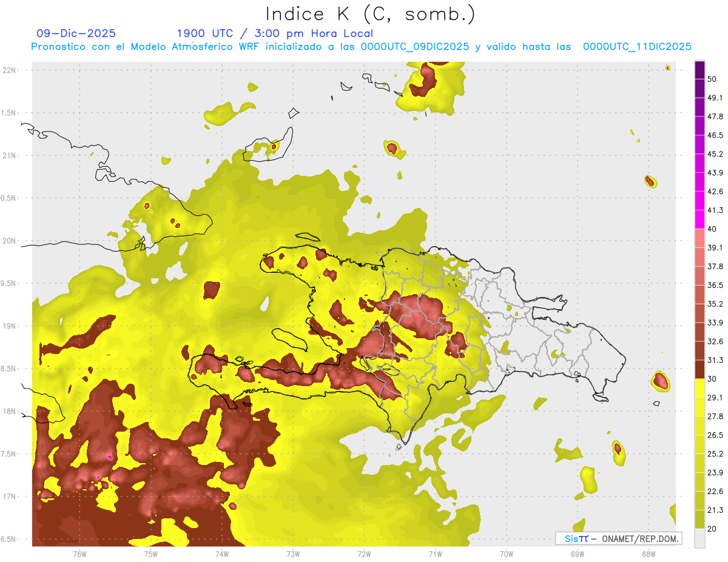Click the '69W' longitude axis label
This screenshot has width=728, height=562.
coord(578,554)
